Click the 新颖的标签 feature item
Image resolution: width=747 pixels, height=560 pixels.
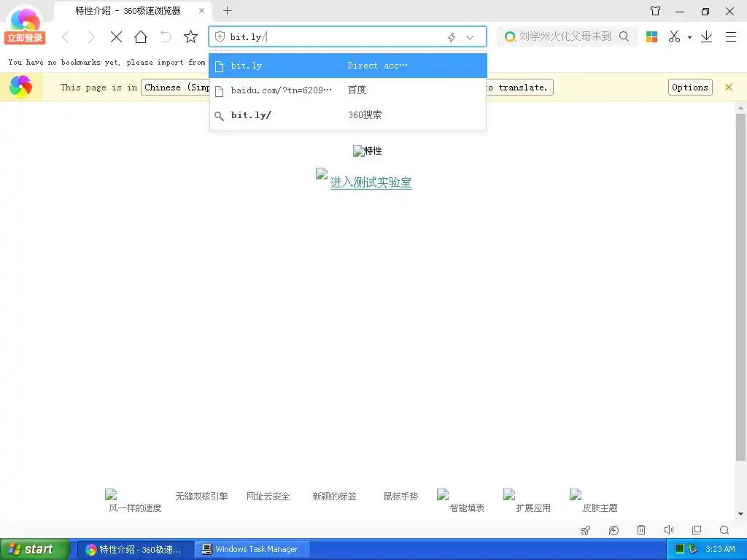click(x=334, y=496)
